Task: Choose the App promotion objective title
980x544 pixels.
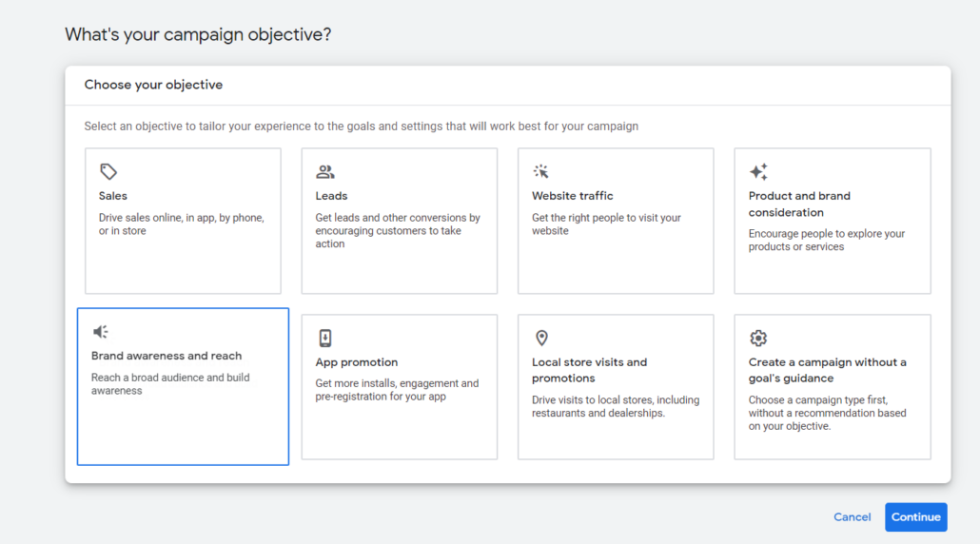Action: coord(356,362)
